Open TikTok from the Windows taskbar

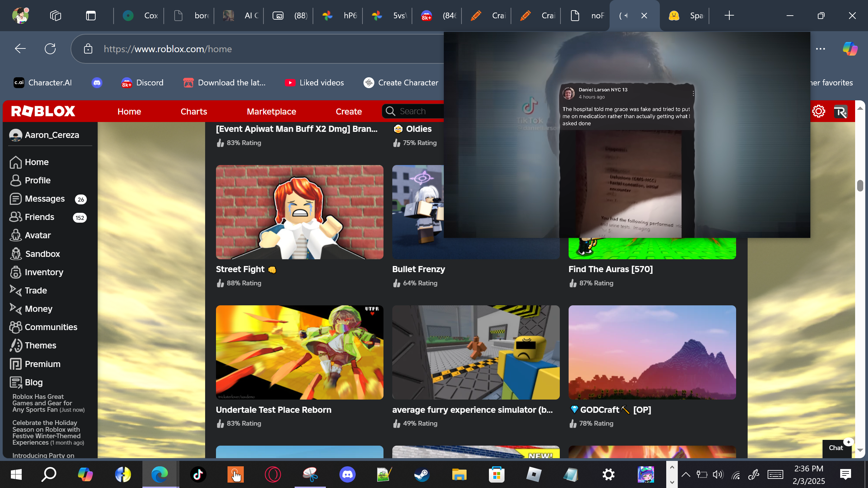coord(198,474)
